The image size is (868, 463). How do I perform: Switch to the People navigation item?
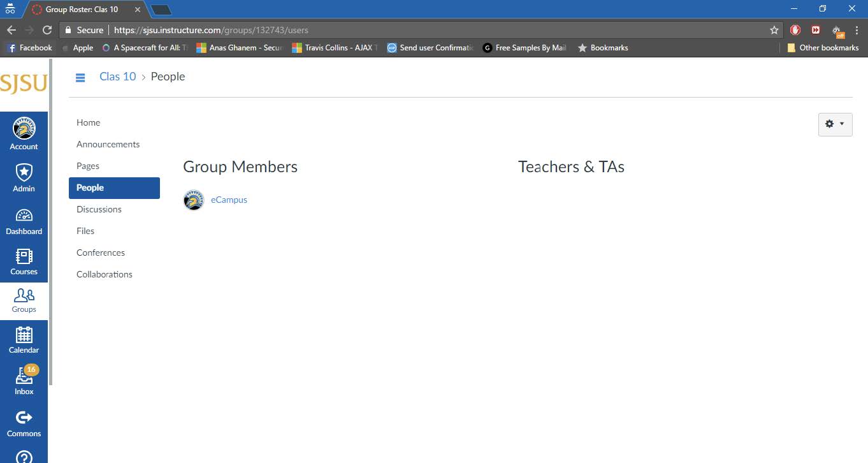[x=90, y=187]
